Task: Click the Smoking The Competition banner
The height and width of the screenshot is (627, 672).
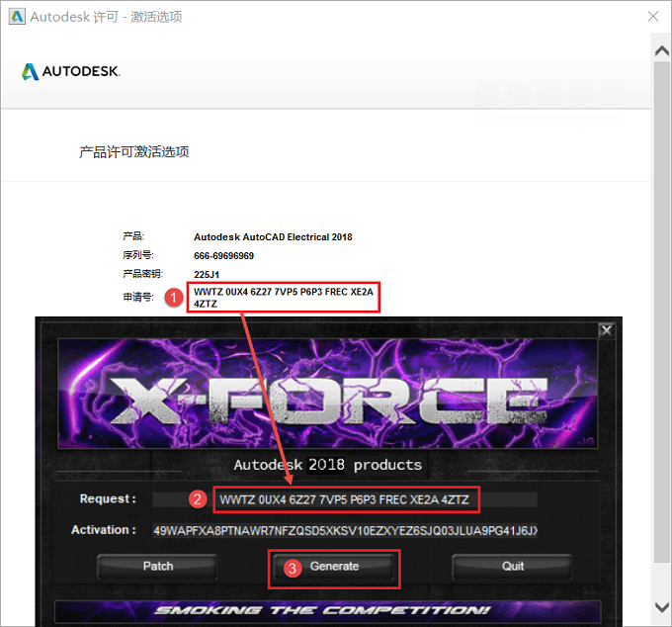Action: coord(328,611)
